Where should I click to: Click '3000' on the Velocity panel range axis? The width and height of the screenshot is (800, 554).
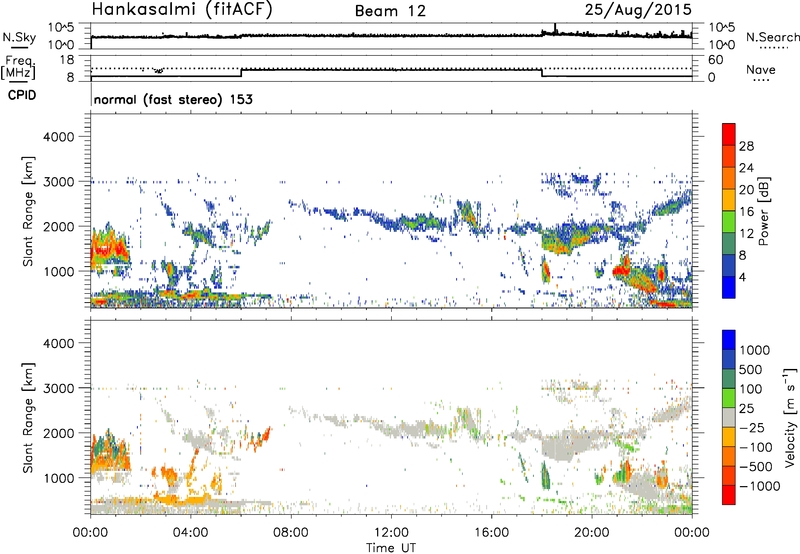tap(59, 388)
